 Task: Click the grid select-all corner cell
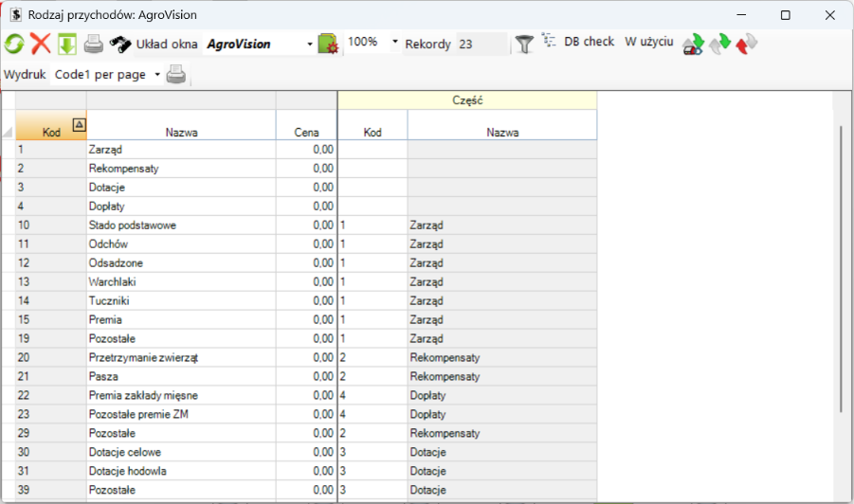(x=9, y=125)
